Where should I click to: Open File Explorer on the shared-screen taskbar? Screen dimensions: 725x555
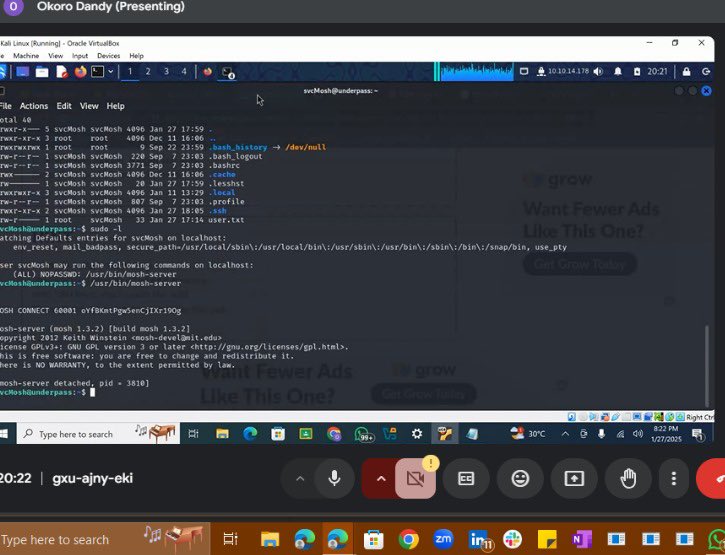coord(222,434)
